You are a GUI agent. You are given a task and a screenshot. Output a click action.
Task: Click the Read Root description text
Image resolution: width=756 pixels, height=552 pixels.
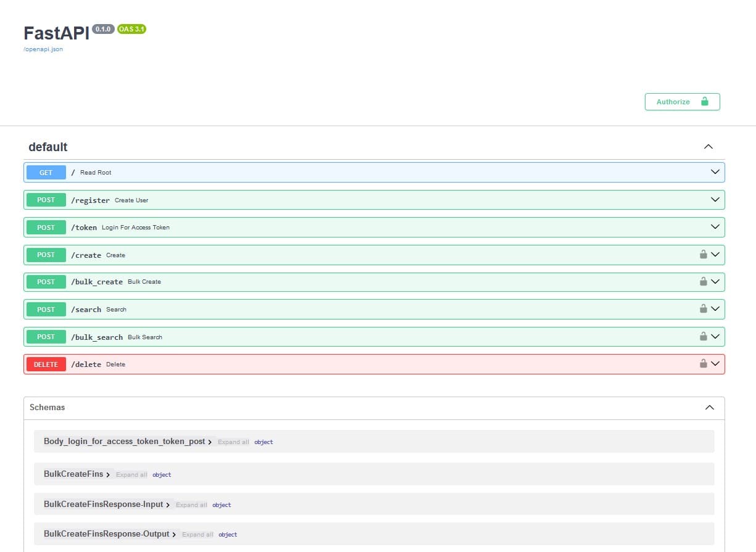(96, 173)
